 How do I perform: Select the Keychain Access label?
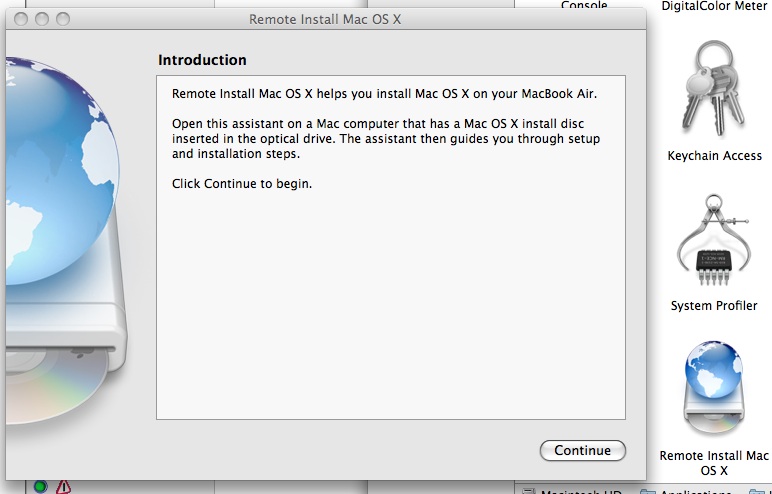714,156
